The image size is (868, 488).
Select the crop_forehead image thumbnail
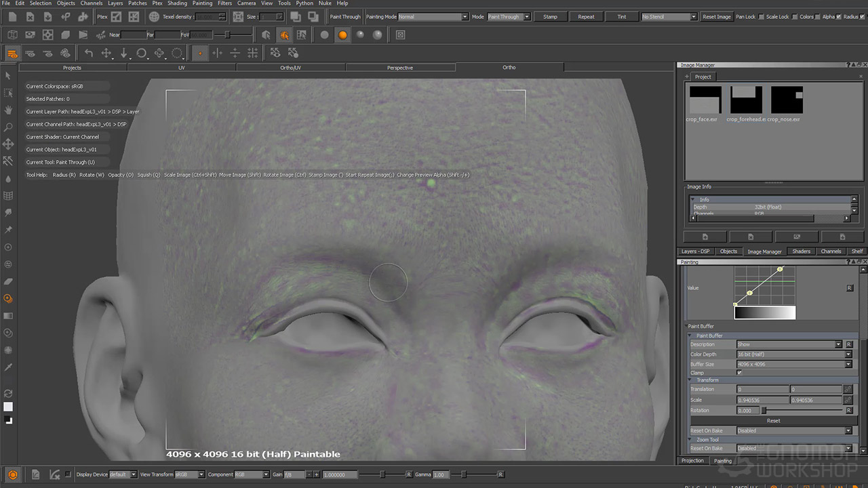[x=746, y=100]
